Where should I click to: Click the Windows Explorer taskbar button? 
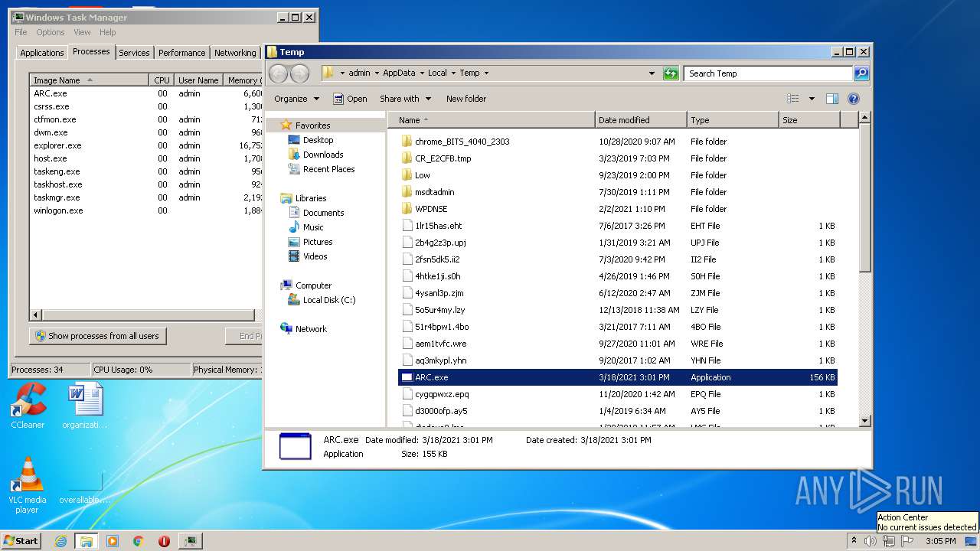87,541
